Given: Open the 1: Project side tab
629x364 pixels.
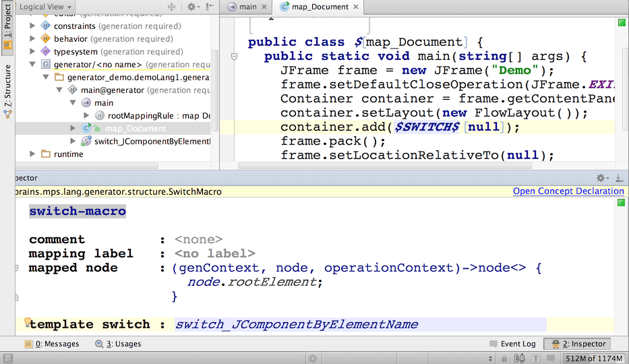Looking at the screenshot, I should click(x=7, y=26).
